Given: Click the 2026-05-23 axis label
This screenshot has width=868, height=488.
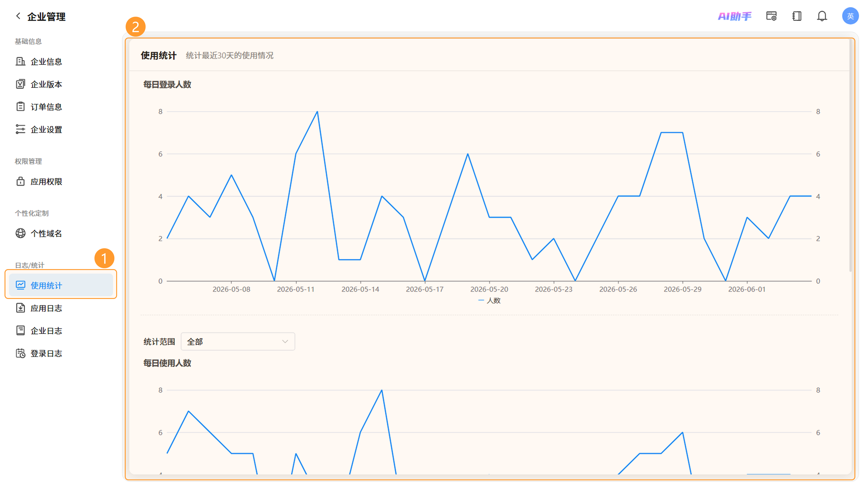Looking at the screenshot, I should pyautogui.click(x=554, y=289).
